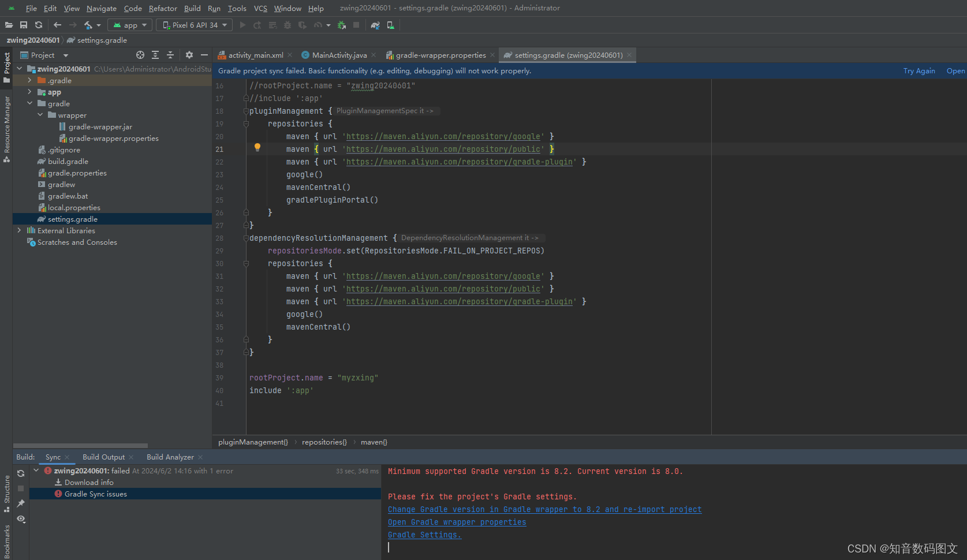Viewport: 967px width, 560px height.
Task: Click the Save All icon
Action: [24, 25]
